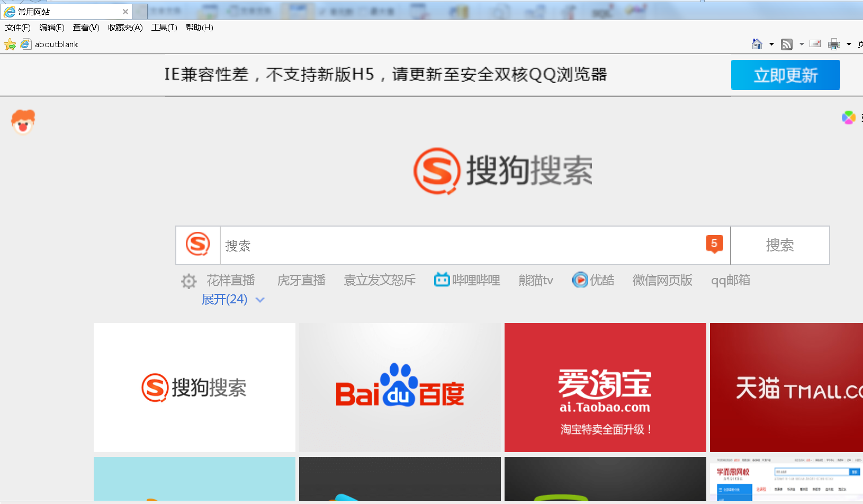863x504 pixels.
Task: Click the 立即更新 update button
Action: click(786, 75)
